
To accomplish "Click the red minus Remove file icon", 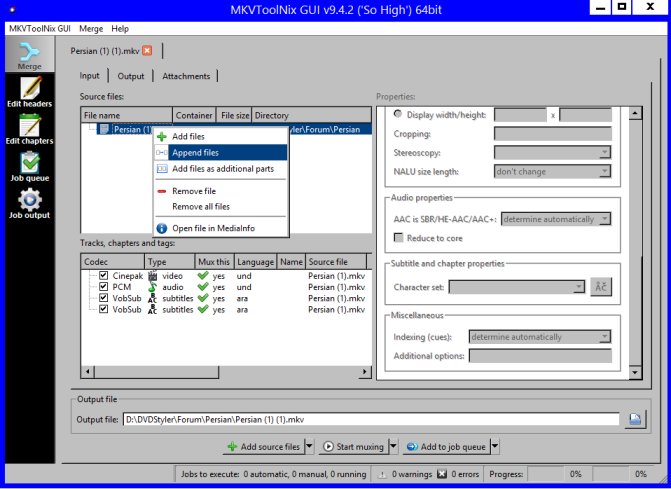I will pyautogui.click(x=162, y=191).
